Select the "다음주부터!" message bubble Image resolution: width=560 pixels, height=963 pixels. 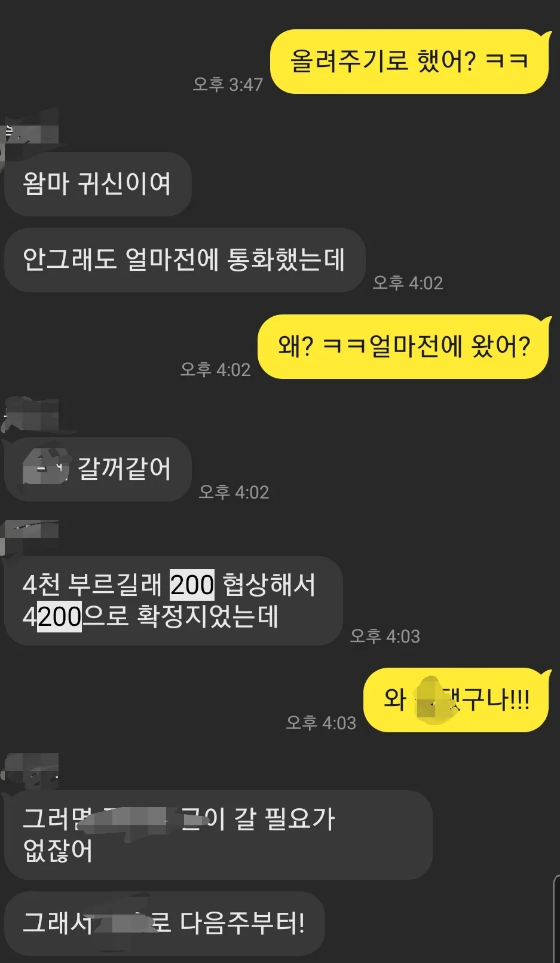pyautogui.click(x=164, y=924)
